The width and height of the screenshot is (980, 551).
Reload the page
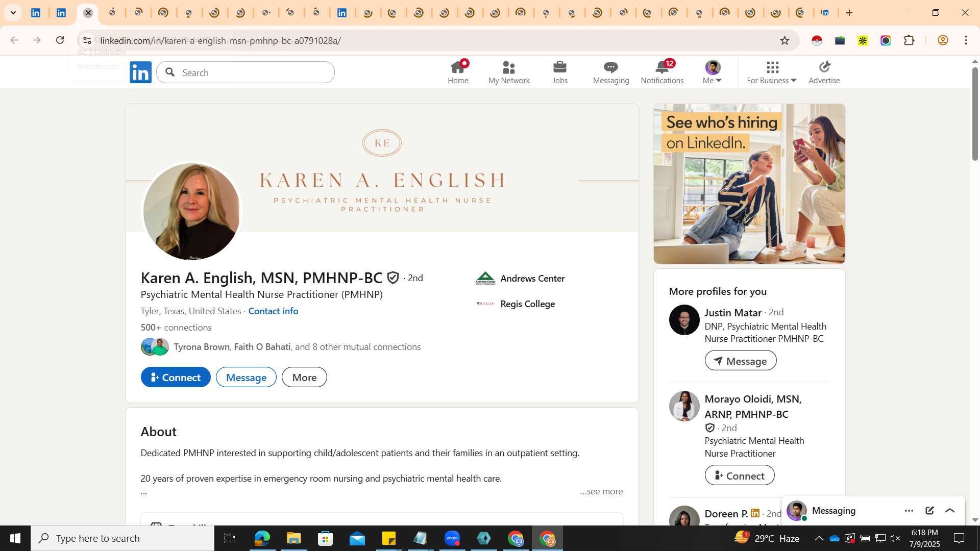pyautogui.click(x=60, y=40)
